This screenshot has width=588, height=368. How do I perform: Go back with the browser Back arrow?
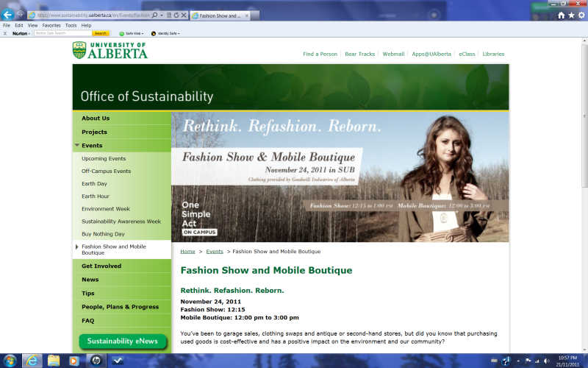(x=7, y=15)
